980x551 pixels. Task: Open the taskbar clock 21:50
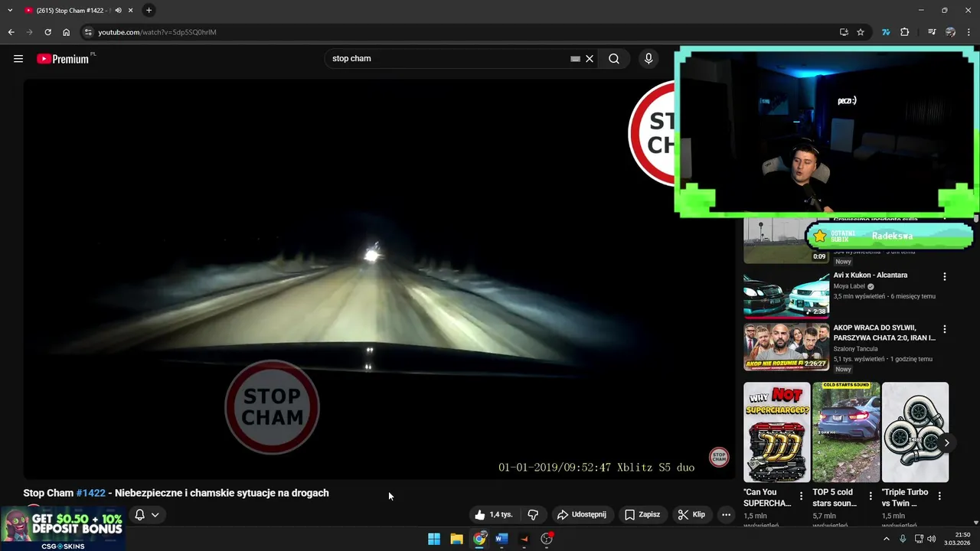(958, 539)
